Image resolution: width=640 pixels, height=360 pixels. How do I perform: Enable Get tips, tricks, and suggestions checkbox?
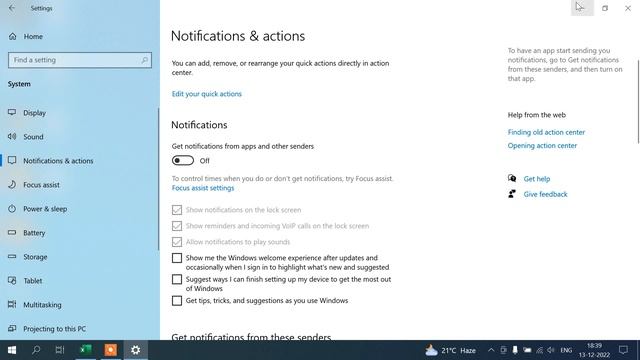[x=177, y=301]
